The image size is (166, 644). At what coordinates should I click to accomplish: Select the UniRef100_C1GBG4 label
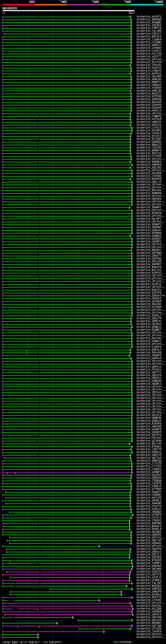point(149,40)
